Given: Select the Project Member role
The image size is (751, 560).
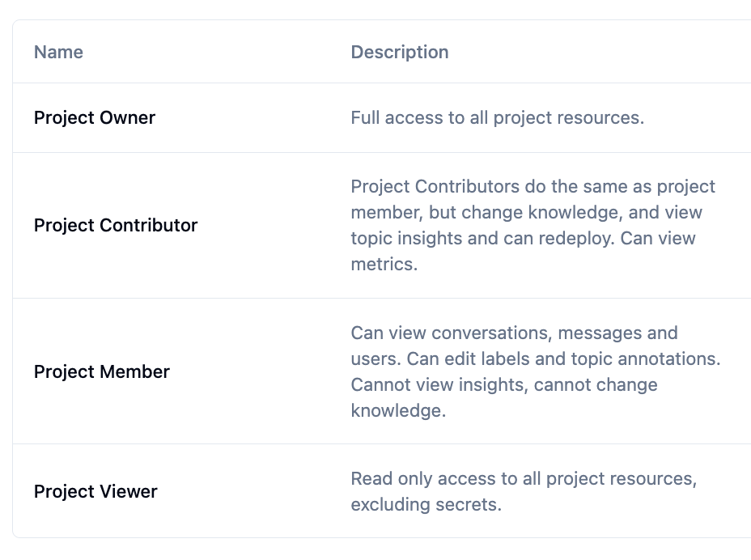Looking at the screenshot, I should coord(102,371).
